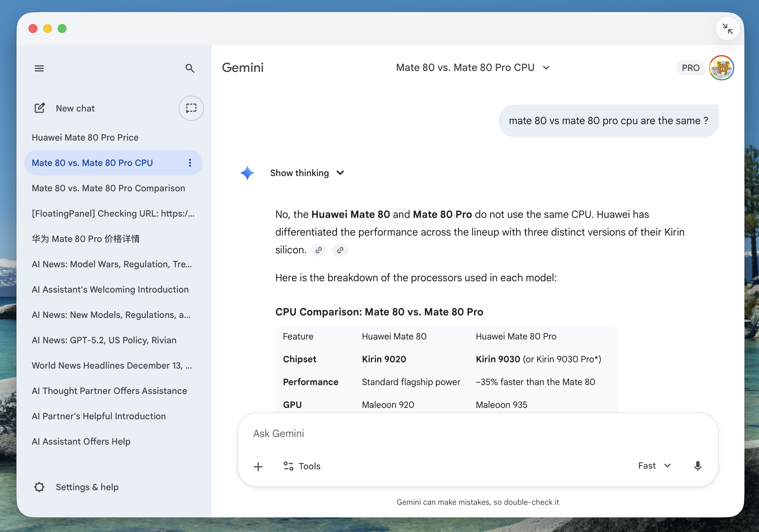Click the GPU row label
The width and height of the screenshot is (759, 532).
pos(292,405)
